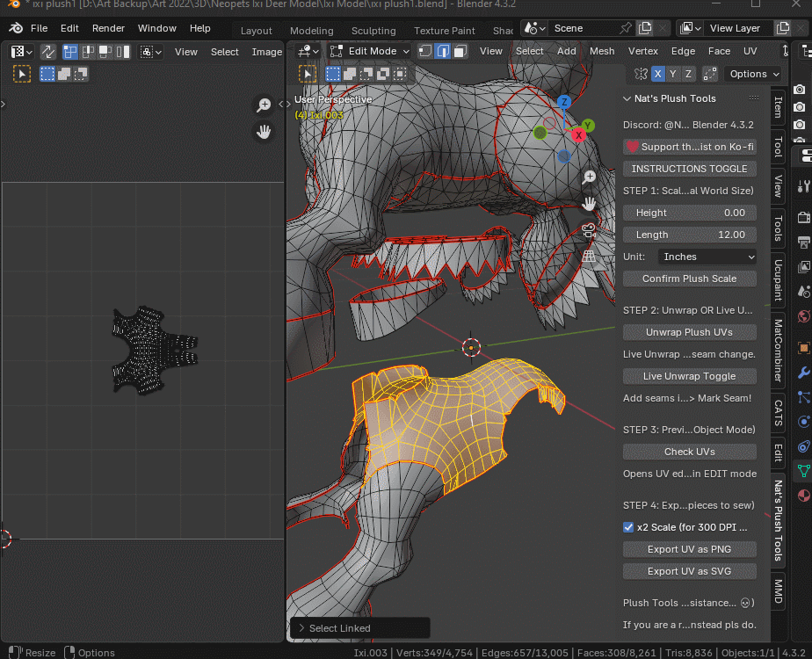The width and height of the screenshot is (812, 659).
Task: Open Mesh menu in 3D viewport
Action: tap(602, 51)
